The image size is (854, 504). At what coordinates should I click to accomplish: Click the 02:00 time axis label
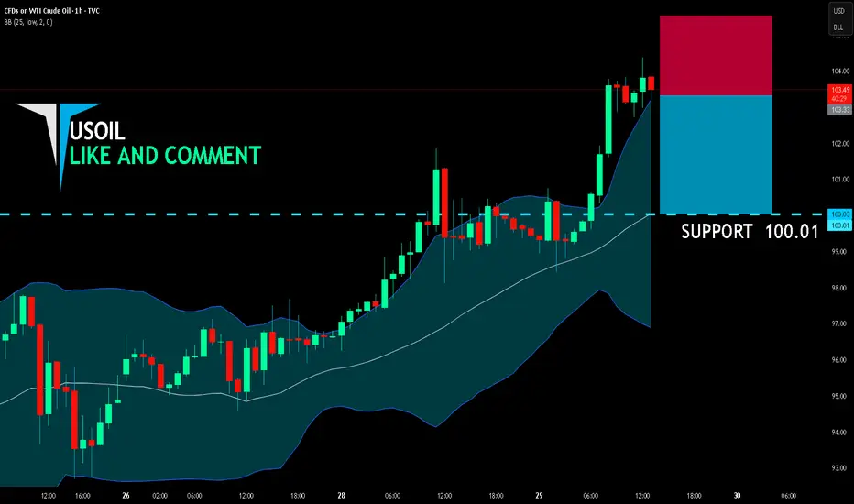pyautogui.click(x=160, y=496)
